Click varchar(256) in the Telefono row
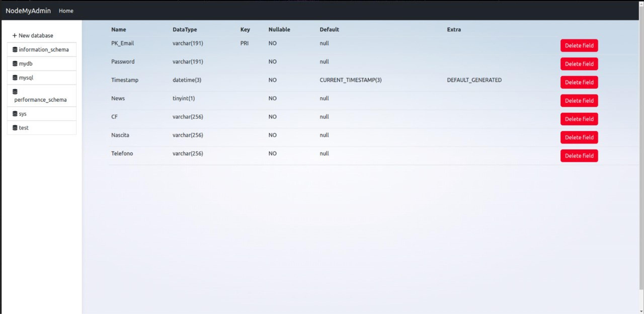 click(188, 153)
